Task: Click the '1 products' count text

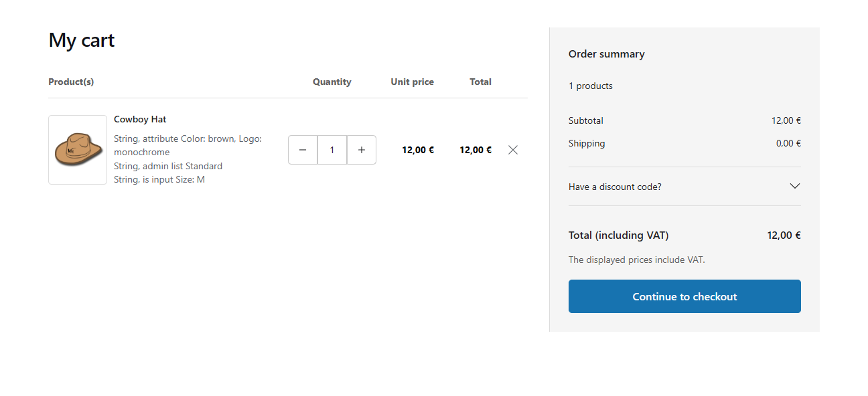Action: coord(591,86)
